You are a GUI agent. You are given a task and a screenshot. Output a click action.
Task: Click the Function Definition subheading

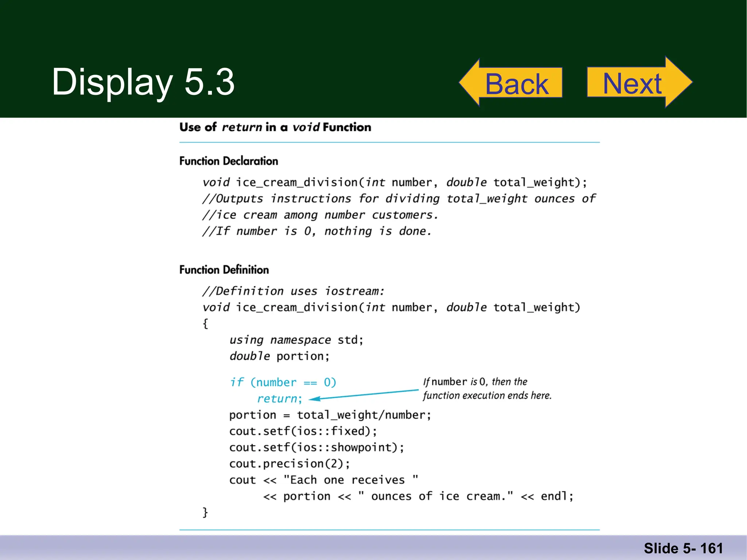pyautogui.click(x=224, y=270)
